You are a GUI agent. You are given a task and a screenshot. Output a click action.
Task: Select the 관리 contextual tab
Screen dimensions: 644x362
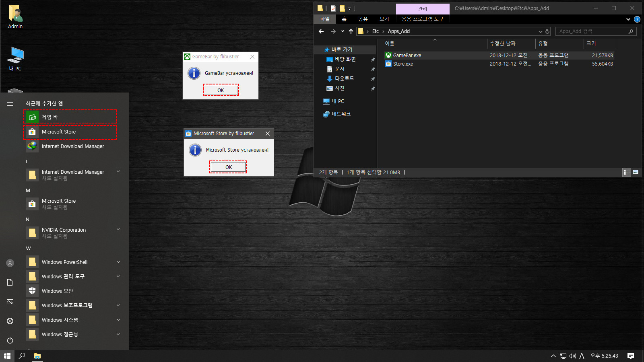click(x=423, y=8)
